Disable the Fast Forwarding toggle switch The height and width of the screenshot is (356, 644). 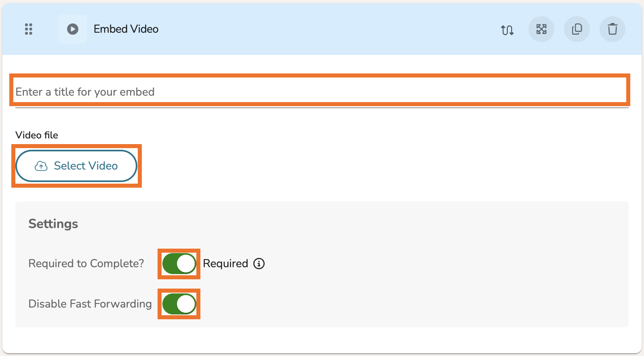click(179, 304)
